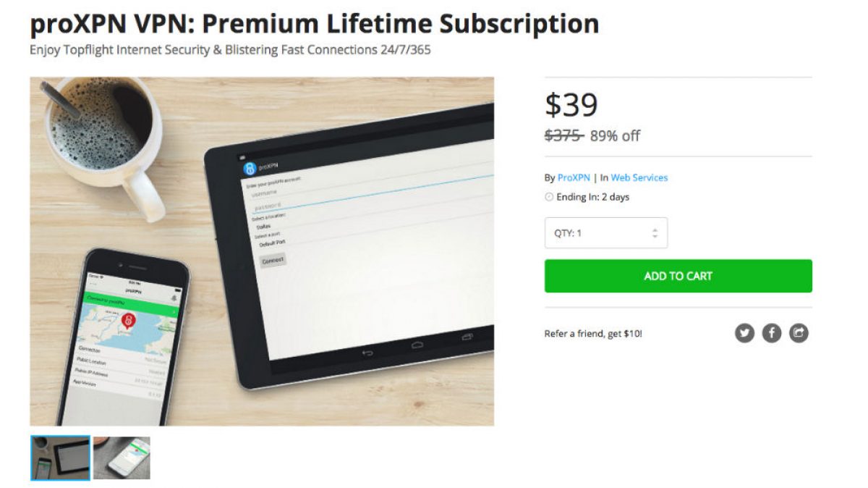Image resolution: width=868 pixels, height=488 pixels.
Task: Click the 89% off discount label
Action: [615, 136]
